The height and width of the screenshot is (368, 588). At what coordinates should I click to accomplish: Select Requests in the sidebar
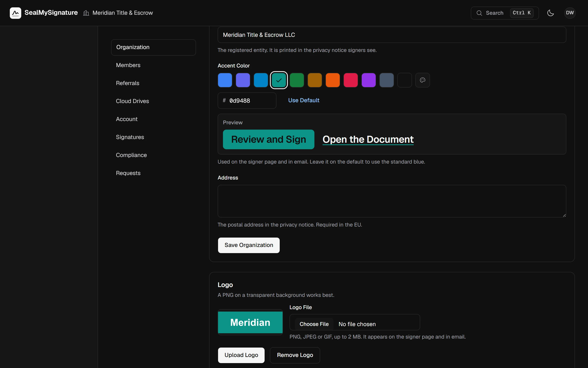tap(154, 173)
